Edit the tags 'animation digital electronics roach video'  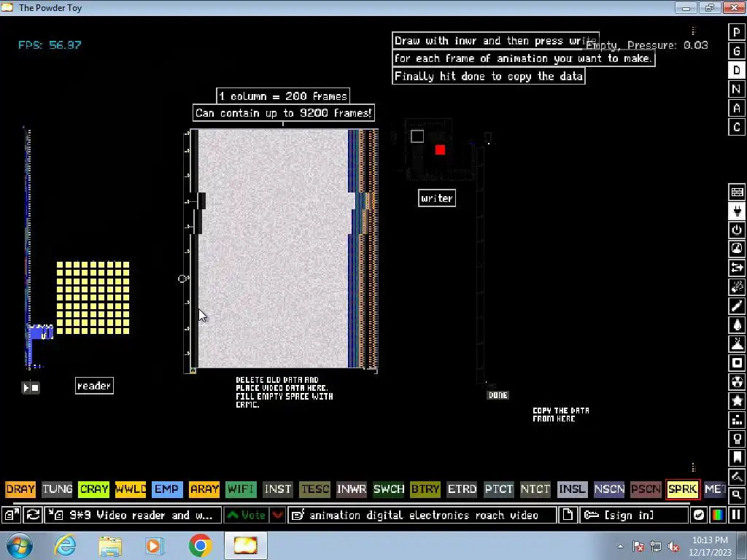[422, 515]
